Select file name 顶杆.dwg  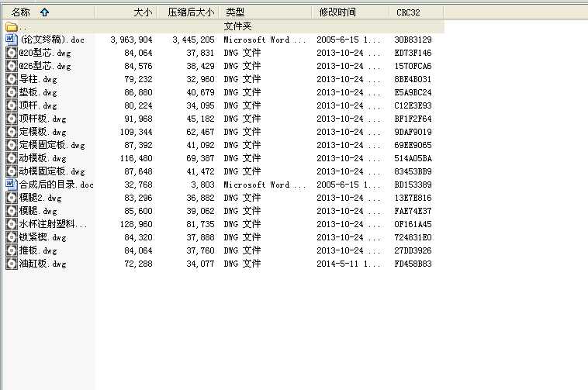tap(38, 105)
